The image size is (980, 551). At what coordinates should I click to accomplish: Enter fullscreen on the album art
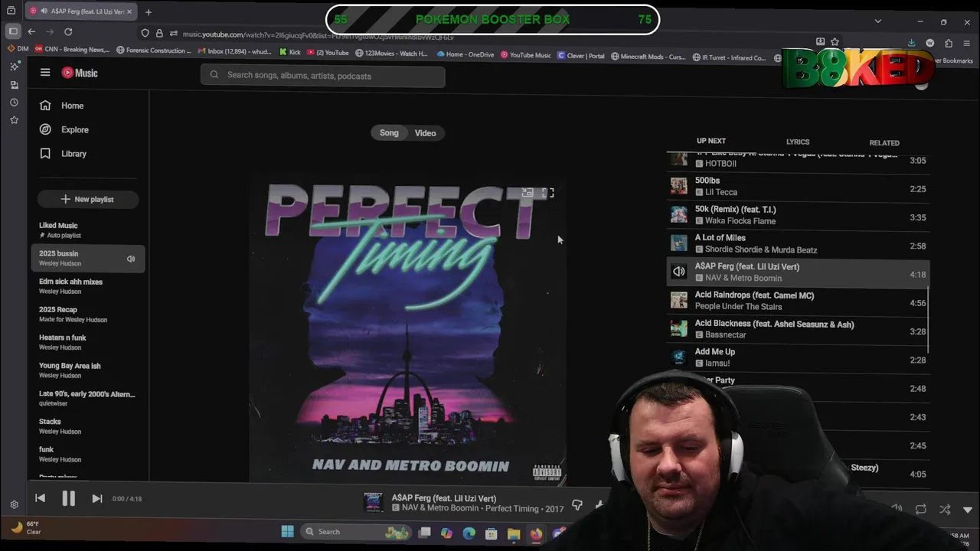(x=548, y=193)
